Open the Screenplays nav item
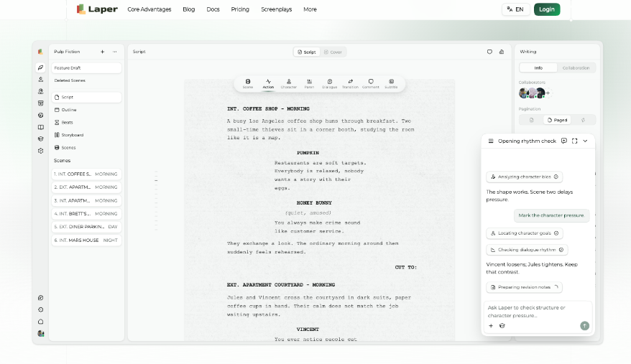 click(x=277, y=9)
